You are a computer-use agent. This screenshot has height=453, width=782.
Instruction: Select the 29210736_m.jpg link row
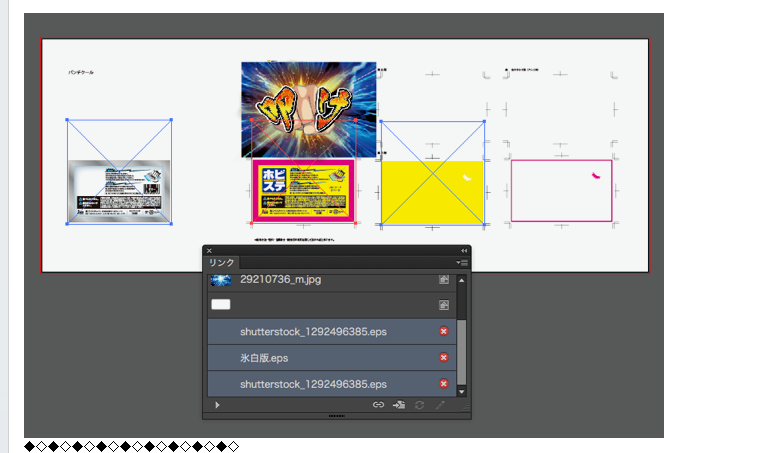(x=332, y=280)
